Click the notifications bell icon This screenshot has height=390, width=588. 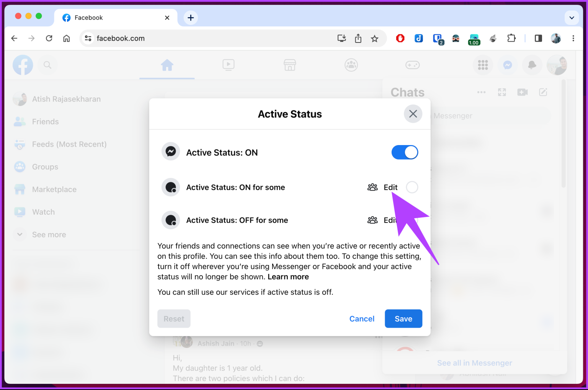pyautogui.click(x=532, y=65)
